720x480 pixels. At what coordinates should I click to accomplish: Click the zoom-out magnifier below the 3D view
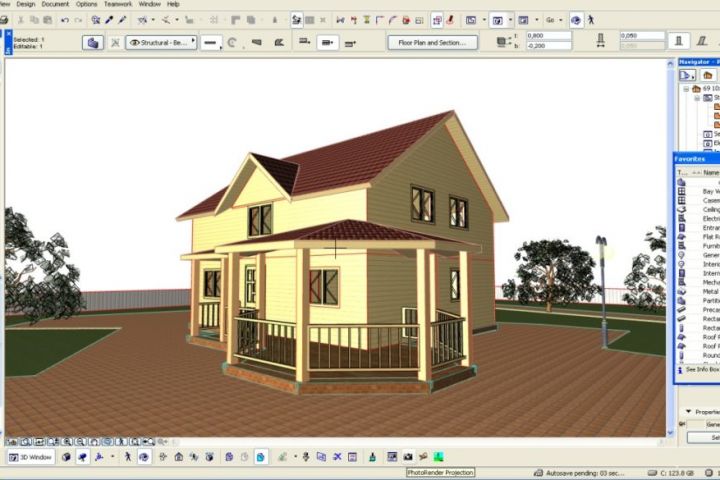[x=81, y=442]
